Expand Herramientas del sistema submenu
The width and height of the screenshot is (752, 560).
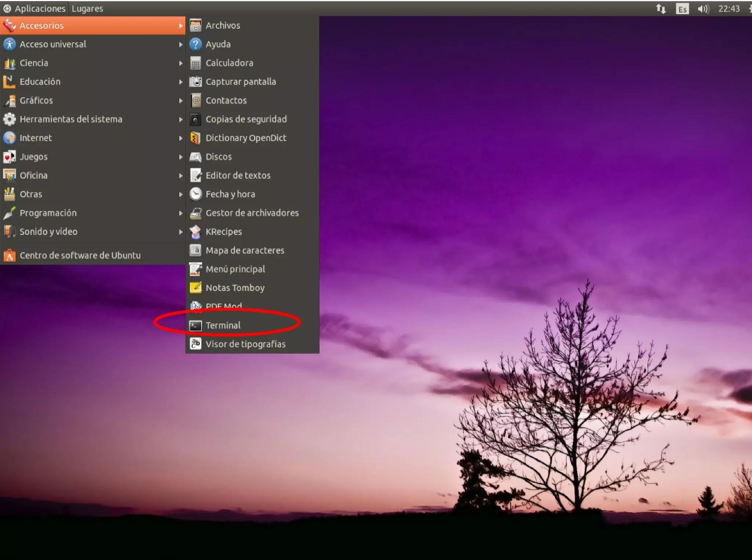71,119
